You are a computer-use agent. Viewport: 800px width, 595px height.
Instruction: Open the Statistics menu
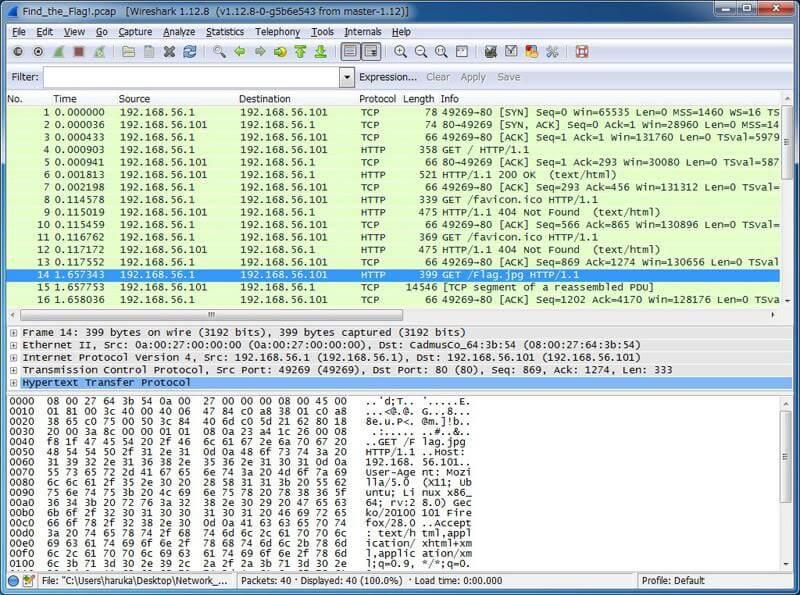pyautogui.click(x=224, y=32)
